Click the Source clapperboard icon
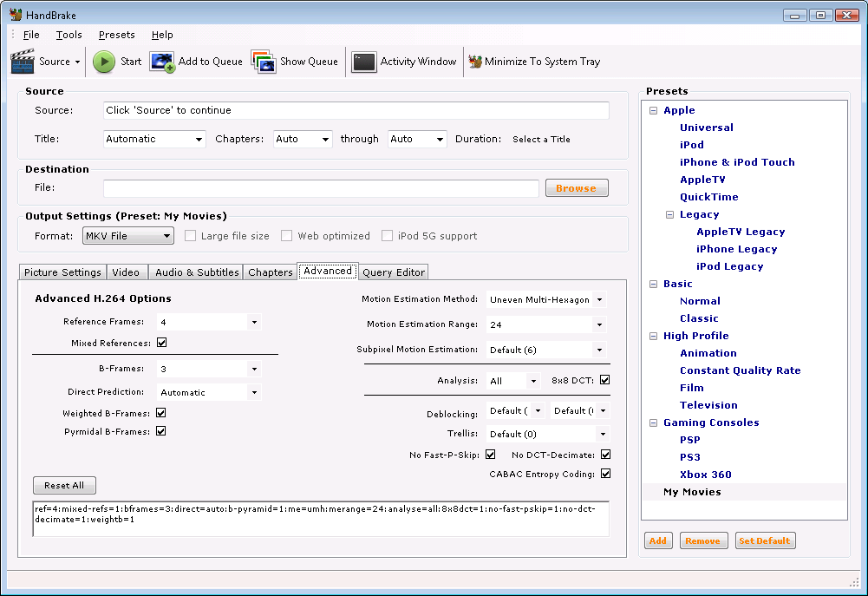Screen dimensions: 868x596 [23, 62]
